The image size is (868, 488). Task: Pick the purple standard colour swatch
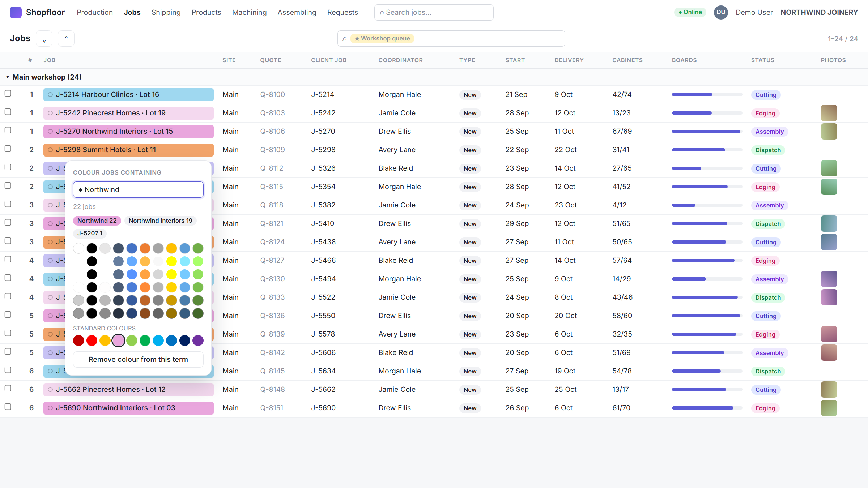[198, 341]
